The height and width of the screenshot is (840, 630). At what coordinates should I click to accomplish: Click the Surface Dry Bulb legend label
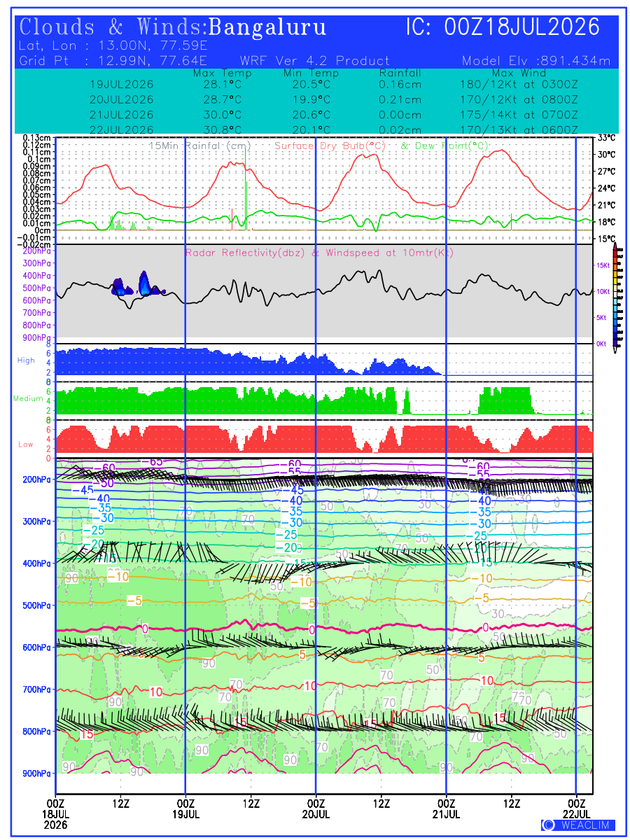pos(330,146)
